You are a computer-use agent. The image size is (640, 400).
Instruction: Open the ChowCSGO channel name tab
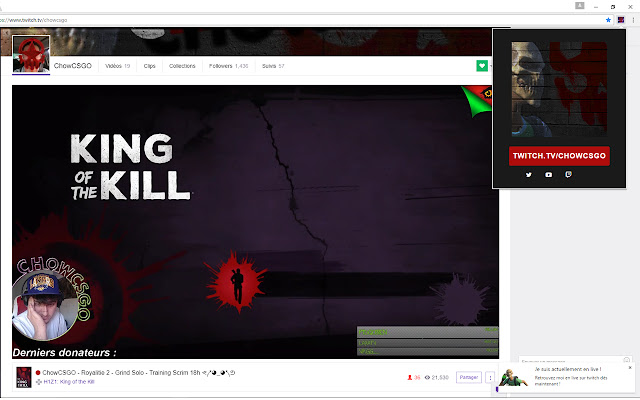click(73, 66)
